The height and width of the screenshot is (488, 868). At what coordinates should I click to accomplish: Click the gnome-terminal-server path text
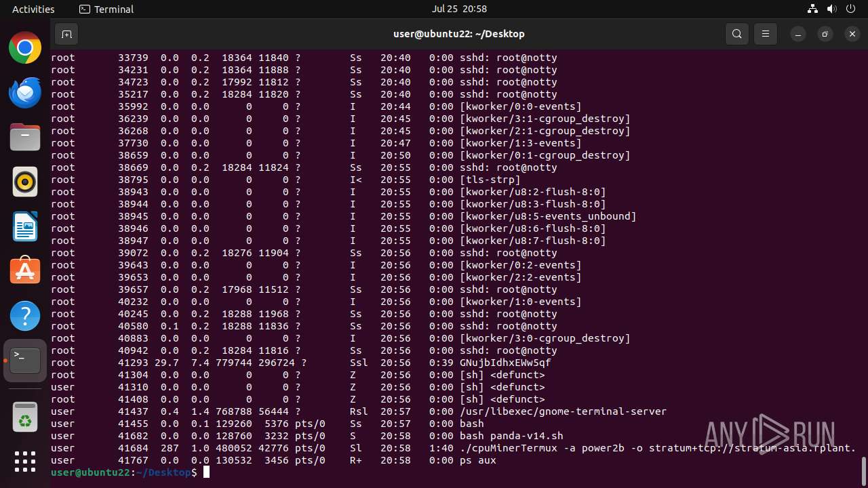click(x=563, y=411)
